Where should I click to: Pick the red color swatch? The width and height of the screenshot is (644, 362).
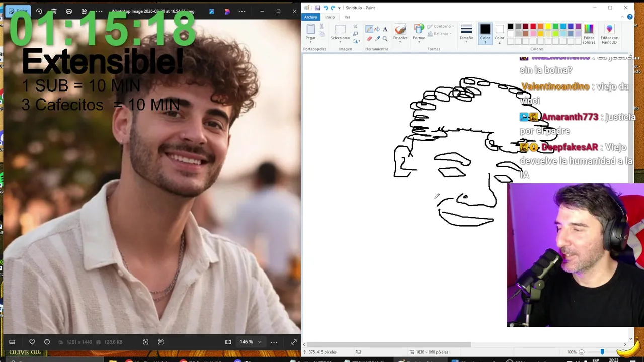[x=533, y=26]
